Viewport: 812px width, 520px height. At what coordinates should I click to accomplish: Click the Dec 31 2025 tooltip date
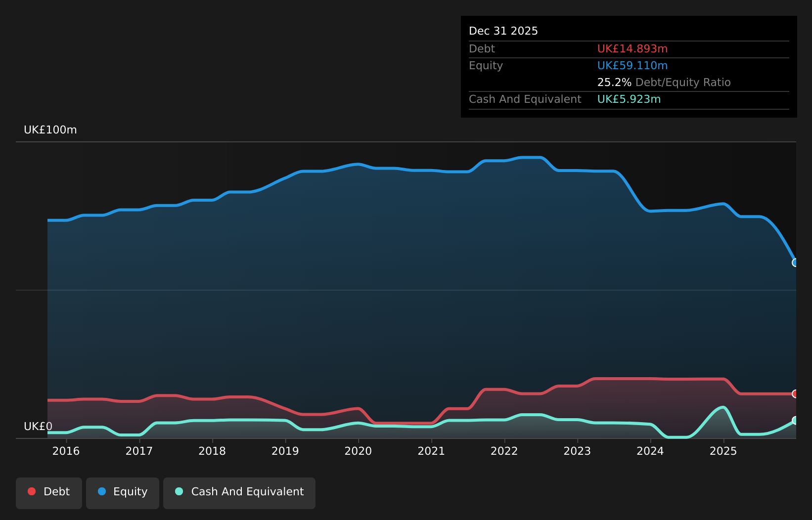[503, 31]
